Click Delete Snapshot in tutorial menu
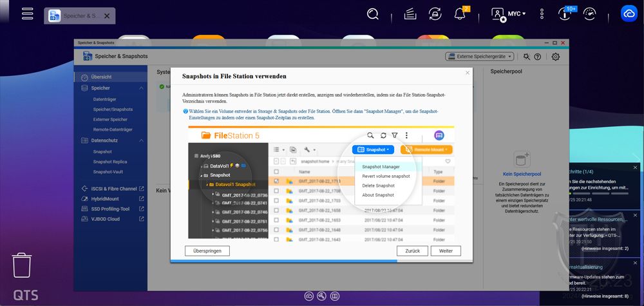 (378, 186)
